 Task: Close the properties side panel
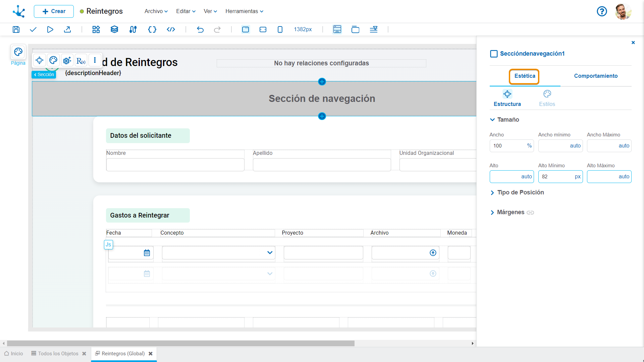click(633, 43)
